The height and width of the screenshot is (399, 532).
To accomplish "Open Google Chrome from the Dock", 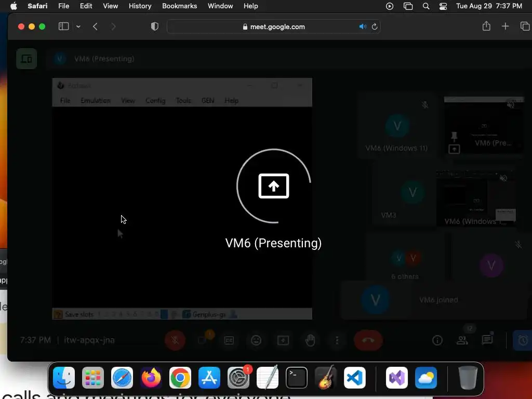I will [x=180, y=378].
